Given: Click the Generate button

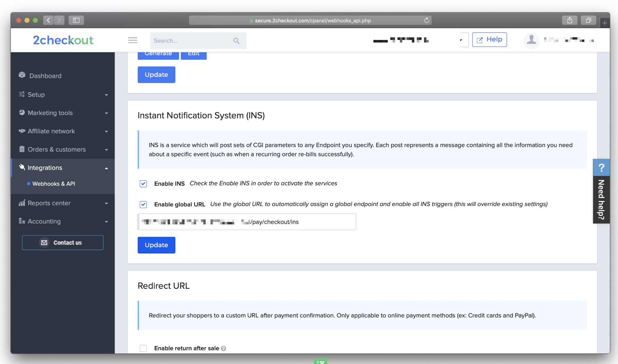Looking at the screenshot, I should pyautogui.click(x=158, y=56).
